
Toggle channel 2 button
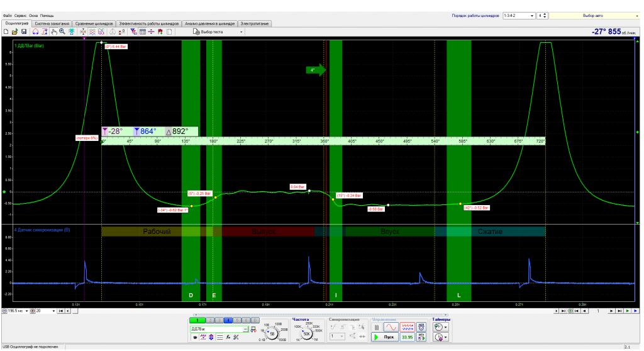pyautogui.click(x=210, y=321)
